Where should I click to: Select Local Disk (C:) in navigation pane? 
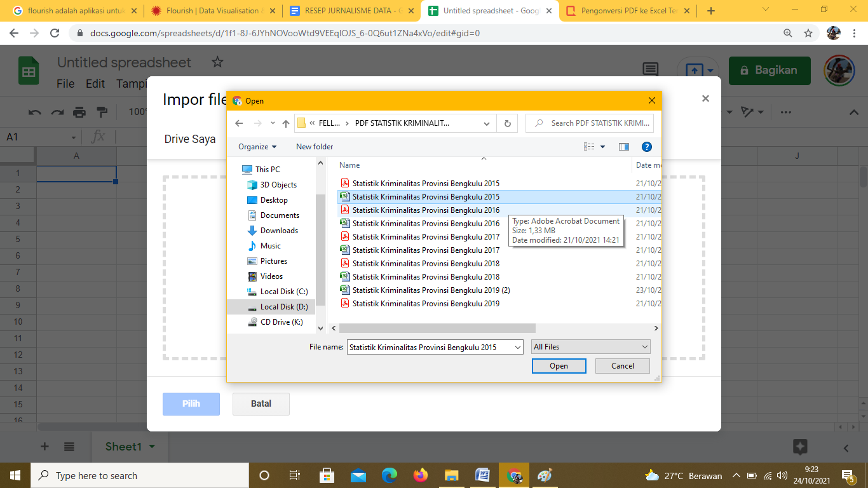[283, 292]
